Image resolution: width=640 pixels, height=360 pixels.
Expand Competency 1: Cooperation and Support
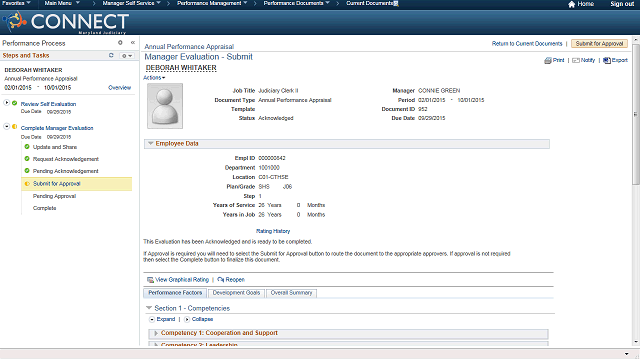coord(156,333)
